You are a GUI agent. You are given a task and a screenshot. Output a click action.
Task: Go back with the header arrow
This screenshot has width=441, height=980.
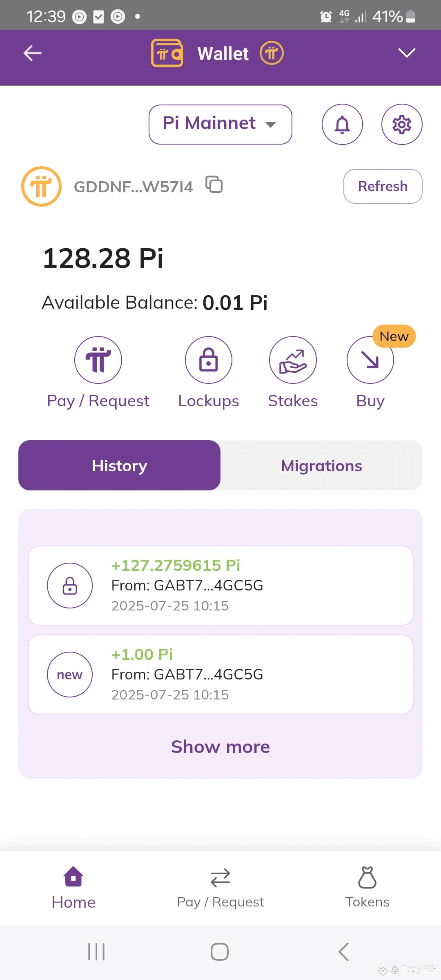(x=32, y=53)
